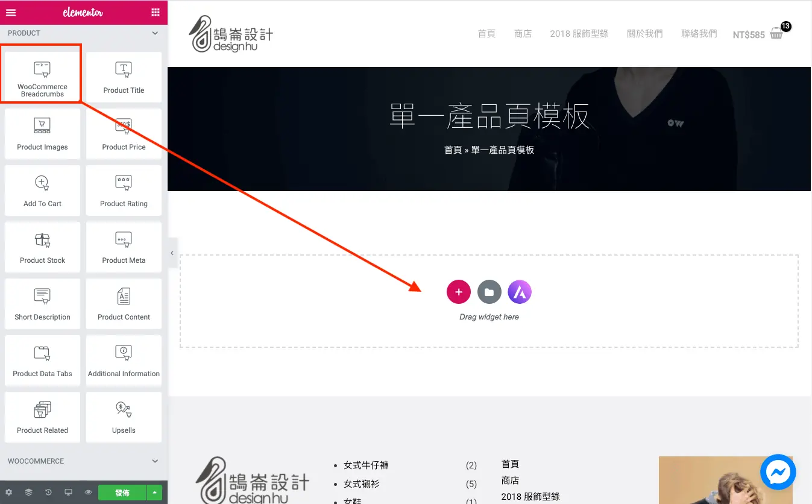Open the 首頁 navigation menu item
Image resolution: width=812 pixels, height=504 pixels.
point(486,34)
